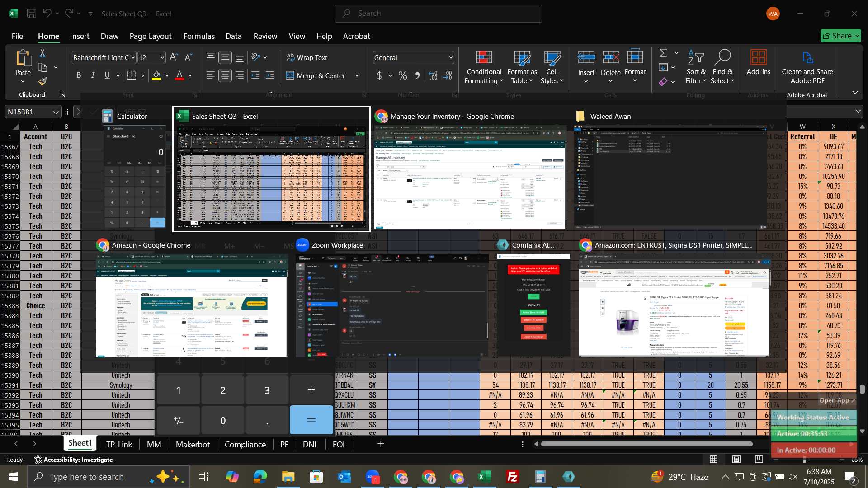
Task: Toggle Bold formatting
Action: point(79,75)
